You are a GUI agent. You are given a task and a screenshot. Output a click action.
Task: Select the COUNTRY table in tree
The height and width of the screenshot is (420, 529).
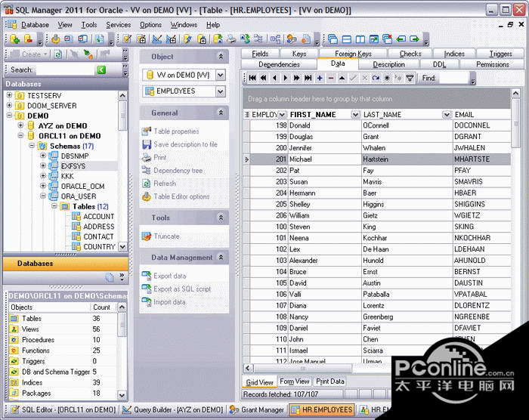point(99,246)
